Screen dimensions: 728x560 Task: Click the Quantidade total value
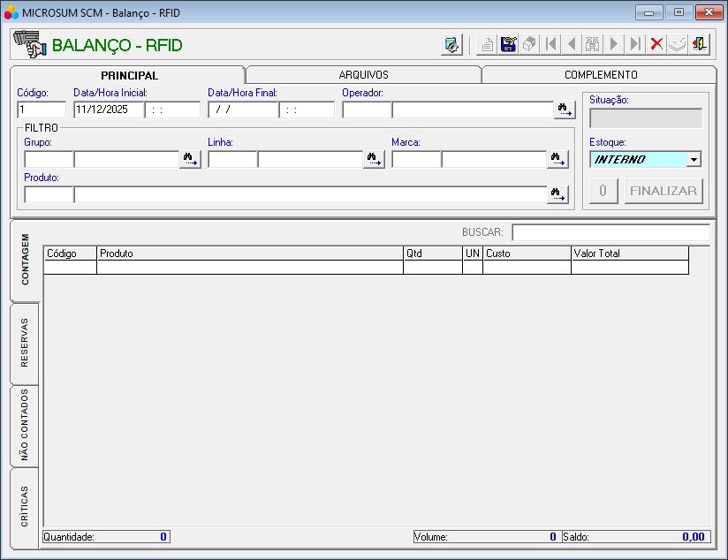(x=163, y=537)
